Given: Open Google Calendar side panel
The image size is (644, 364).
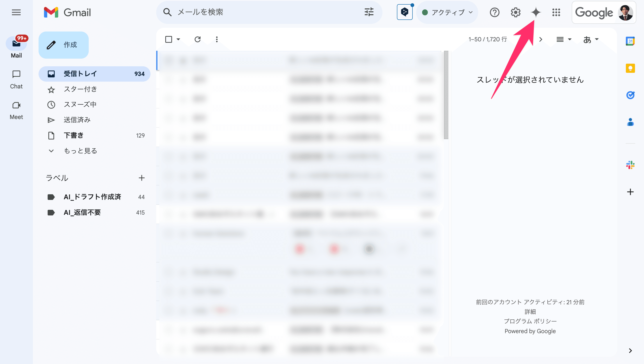Looking at the screenshot, I should coord(630,41).
